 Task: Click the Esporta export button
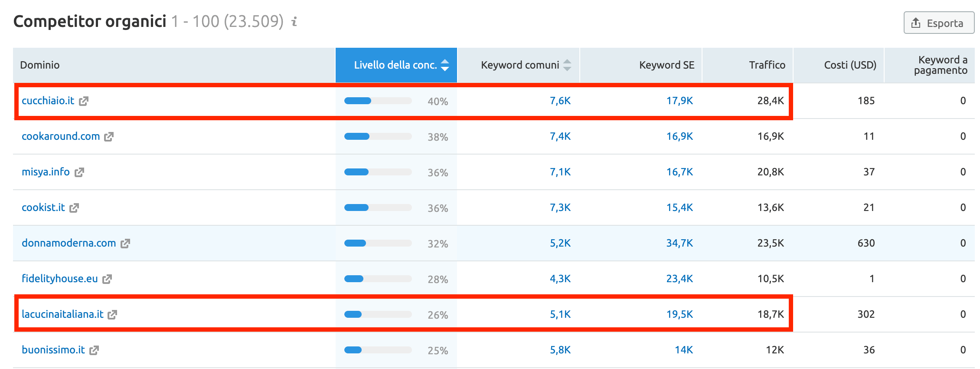[x=938, y=23]
